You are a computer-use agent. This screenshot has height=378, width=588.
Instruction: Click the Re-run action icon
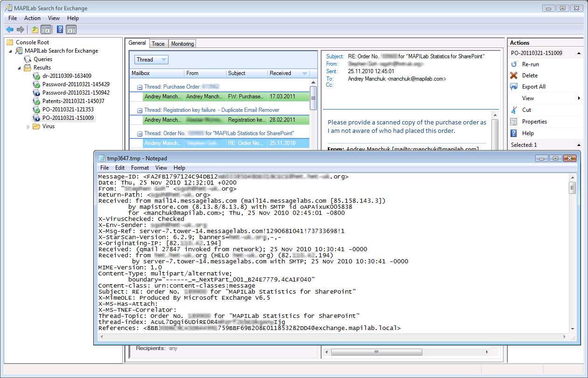pos(514,64)
